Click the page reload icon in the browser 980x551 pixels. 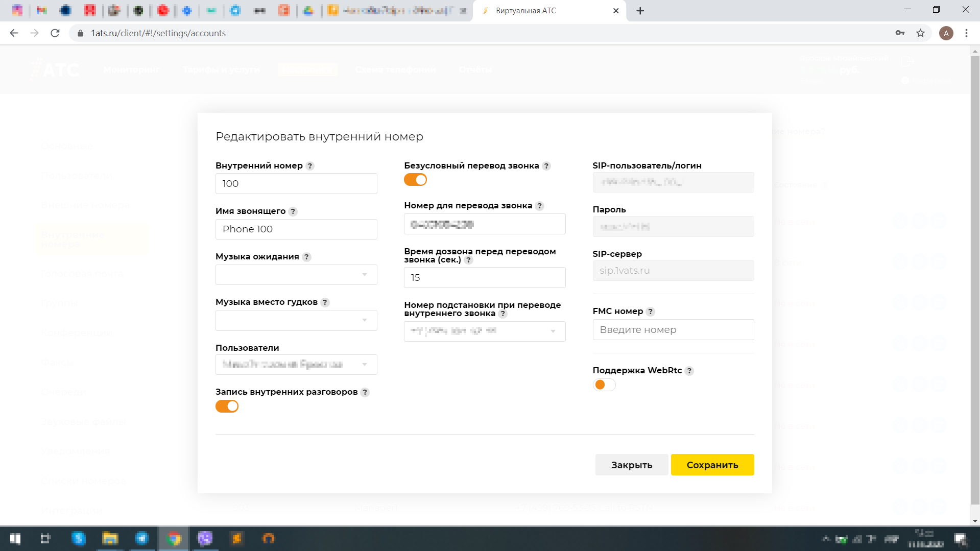[55, 33]
